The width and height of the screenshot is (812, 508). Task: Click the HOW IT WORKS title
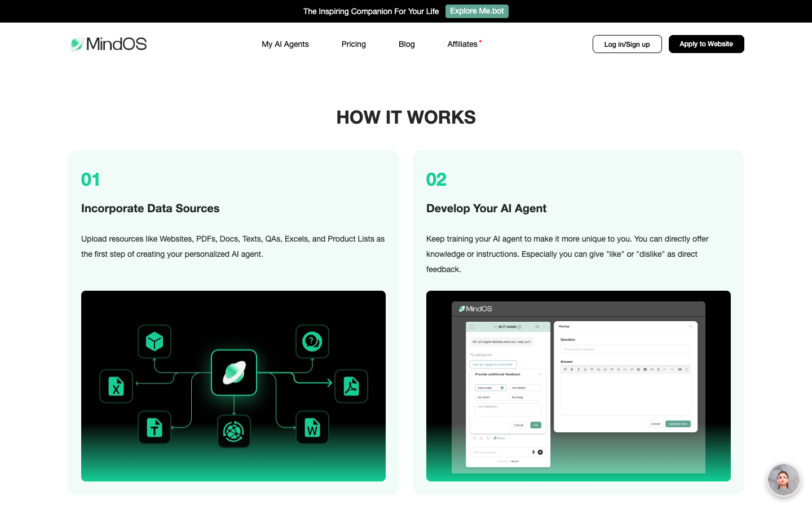[406, 117]
